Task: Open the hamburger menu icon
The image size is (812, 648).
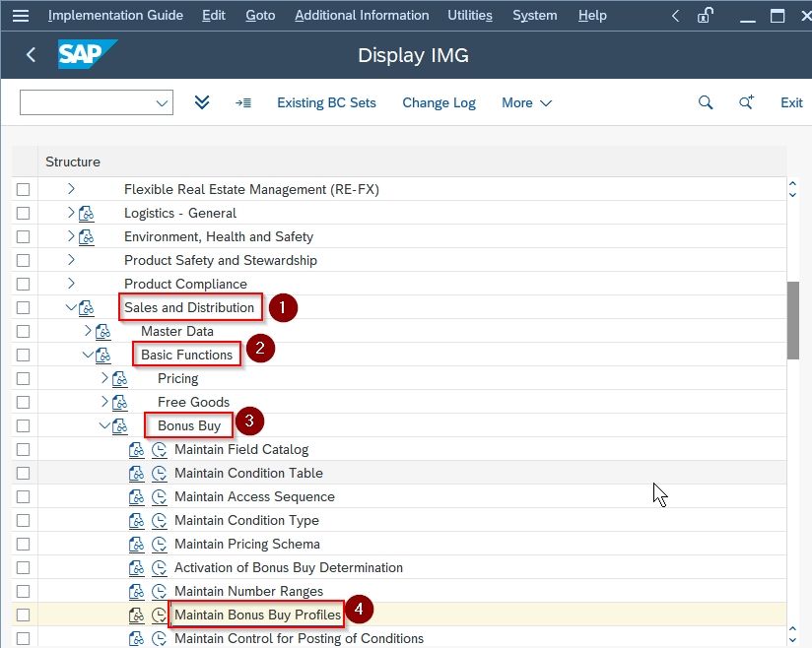Action: (21, 16)
